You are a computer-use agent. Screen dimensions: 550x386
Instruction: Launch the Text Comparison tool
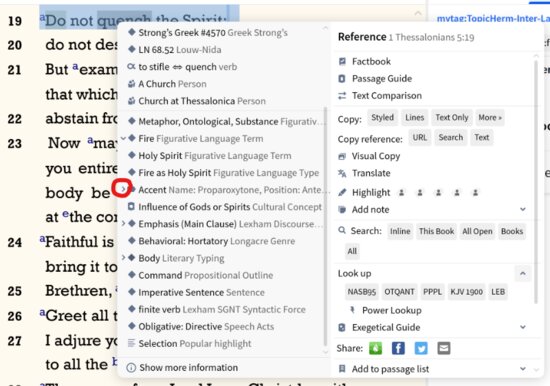pos(387,96)
